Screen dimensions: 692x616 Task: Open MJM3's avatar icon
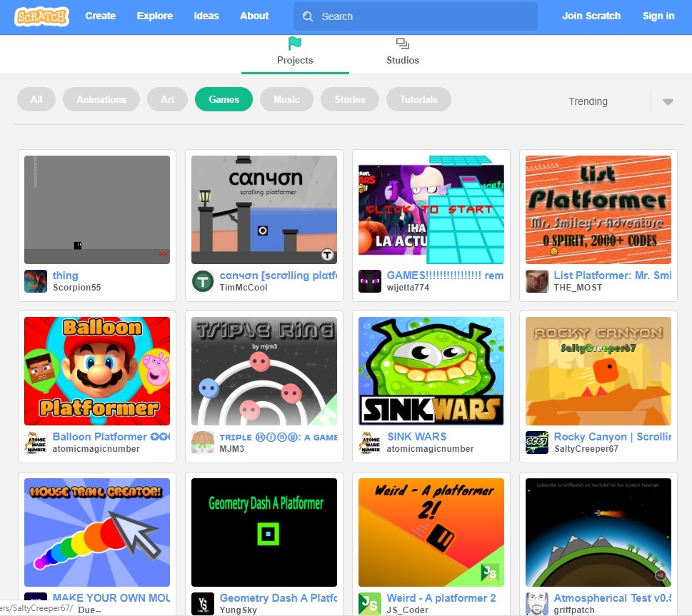tap(203, 443)
